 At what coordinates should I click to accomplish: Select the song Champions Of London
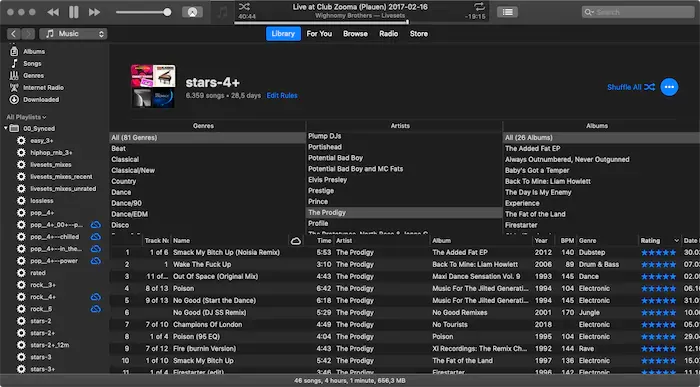pyautogui.click(x=207, y=325)
